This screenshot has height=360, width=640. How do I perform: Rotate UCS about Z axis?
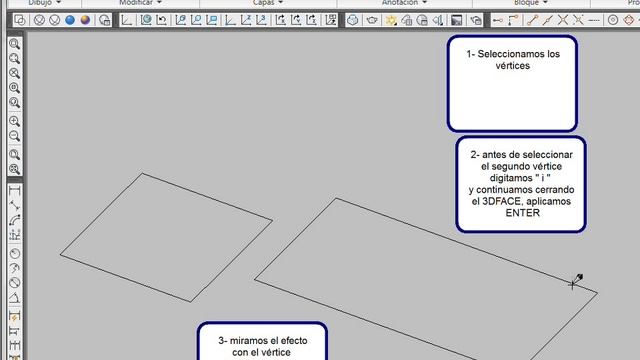tap(312, 20)
